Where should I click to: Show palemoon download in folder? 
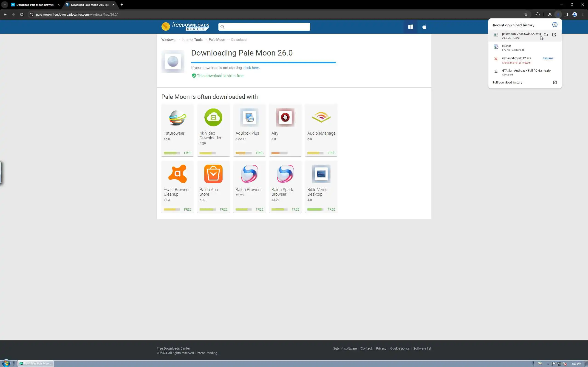pyautogui.click(x=546, y=35)
